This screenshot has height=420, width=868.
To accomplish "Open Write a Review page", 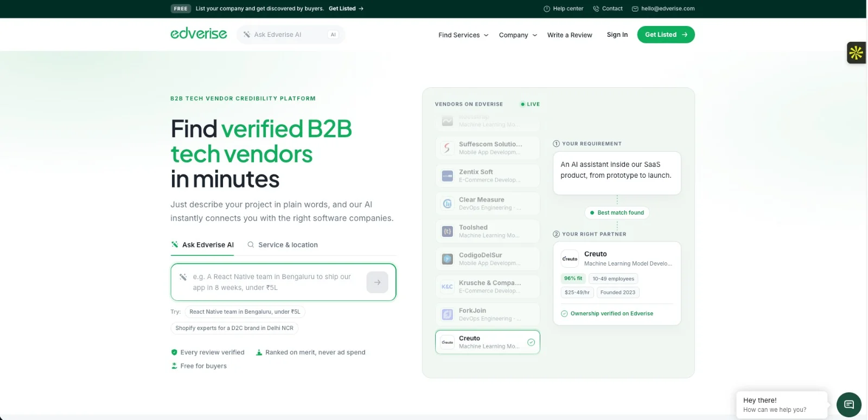I will pyautogui.click(x=570, y=35).
